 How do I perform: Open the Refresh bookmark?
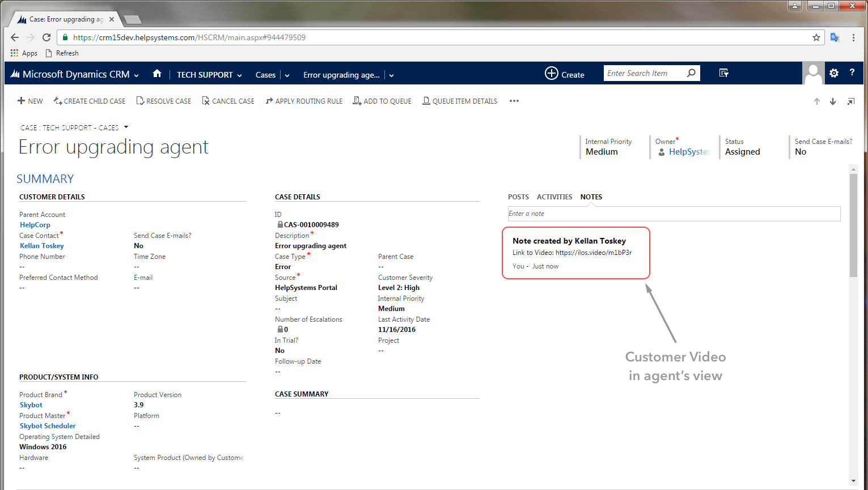click(62, 53)
